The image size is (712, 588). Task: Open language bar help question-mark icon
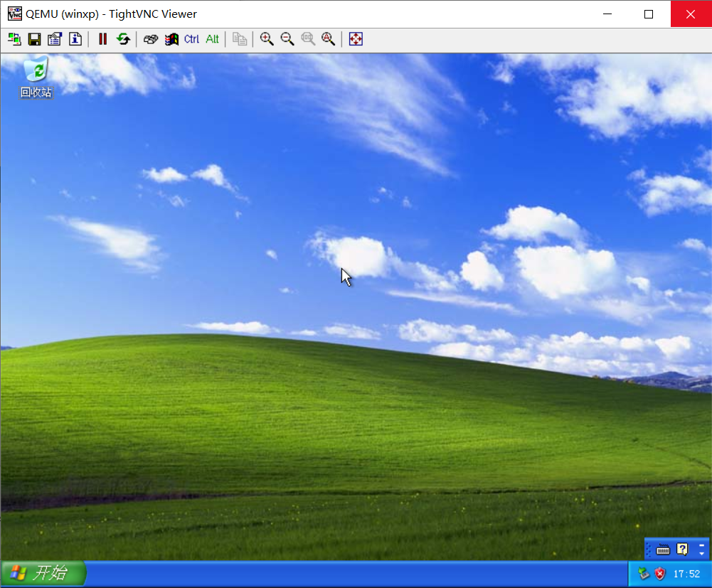(x=682, y=550)
